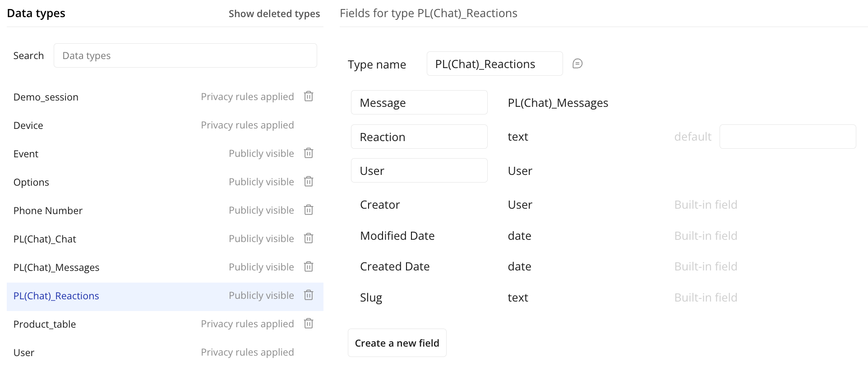This screenshot has width=868, height=375.
Task: Click trash icon for PL(Chat)_Chat
Action: point(309,238)
